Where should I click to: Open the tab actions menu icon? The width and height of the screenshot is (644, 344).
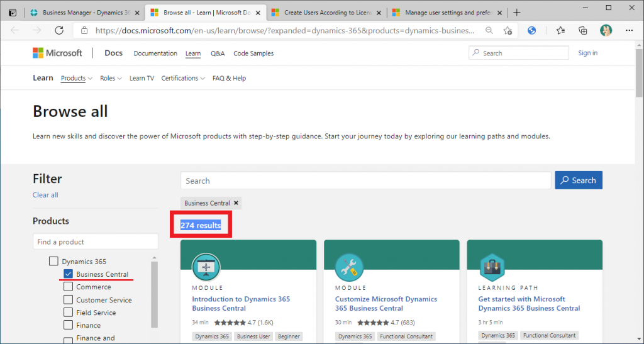[13, 13]
